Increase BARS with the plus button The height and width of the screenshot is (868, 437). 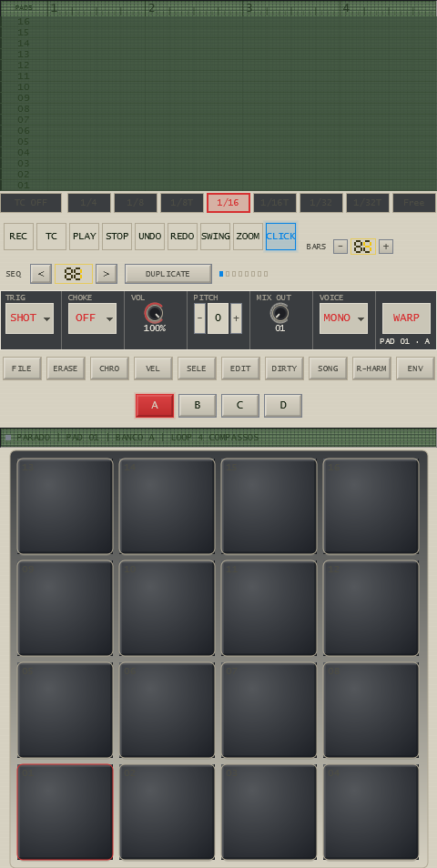point(386,247)
